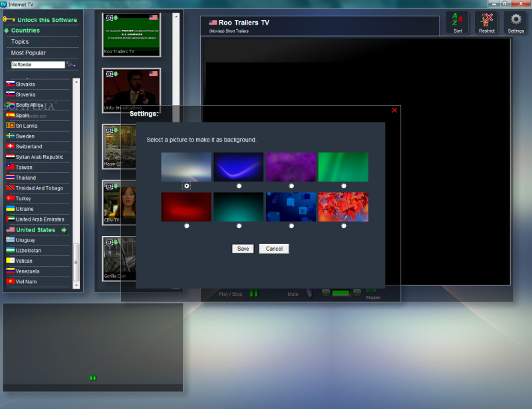Select Thailand in country list

tap(26, 178)
